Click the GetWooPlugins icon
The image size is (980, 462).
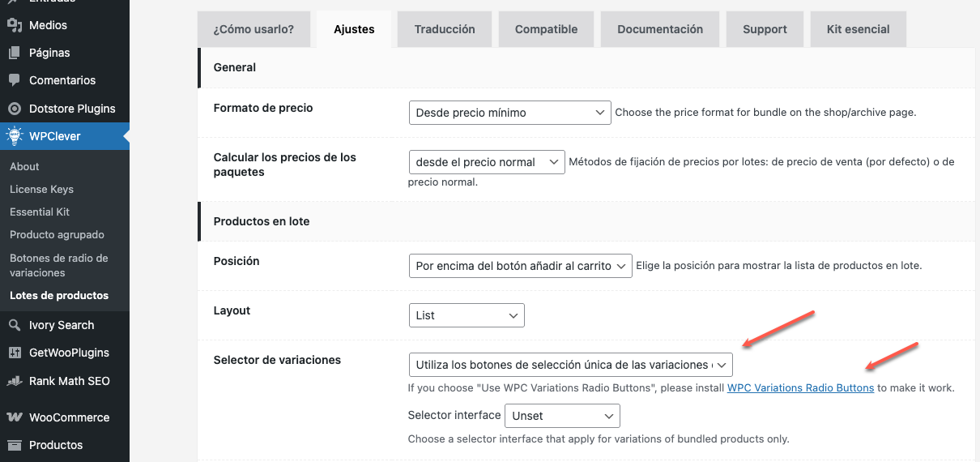[15, 353]
